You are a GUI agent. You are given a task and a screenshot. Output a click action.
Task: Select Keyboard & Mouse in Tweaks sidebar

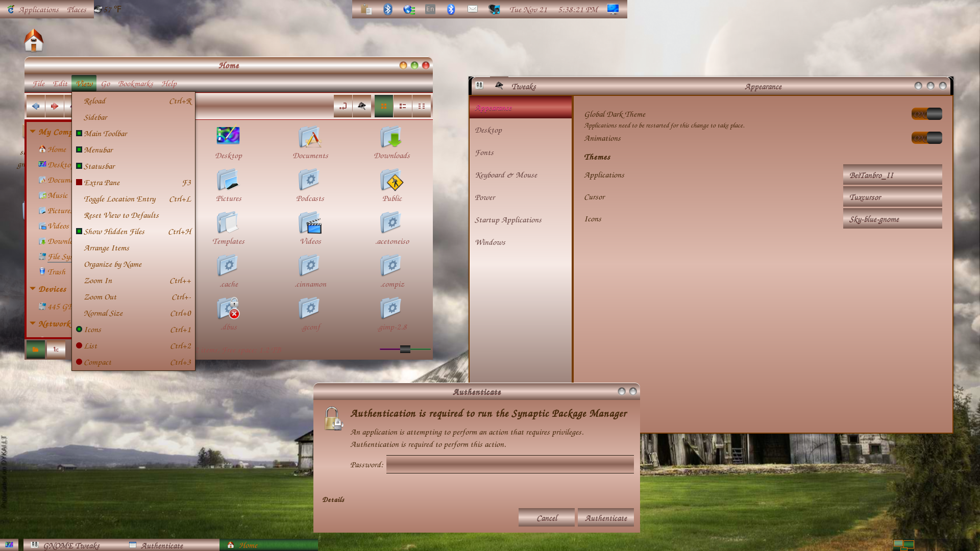pos(520,175)
